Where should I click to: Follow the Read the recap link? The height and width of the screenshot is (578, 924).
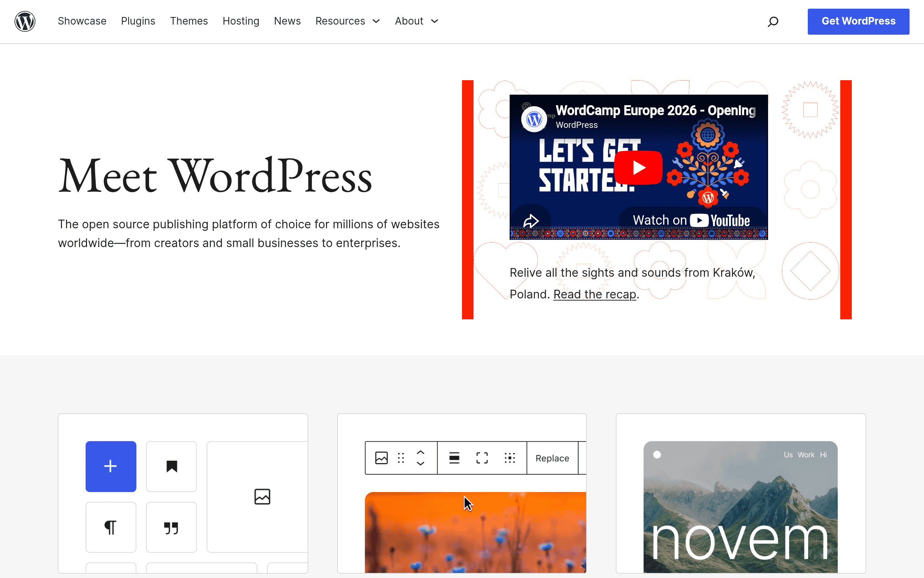[x=595, y=294]
